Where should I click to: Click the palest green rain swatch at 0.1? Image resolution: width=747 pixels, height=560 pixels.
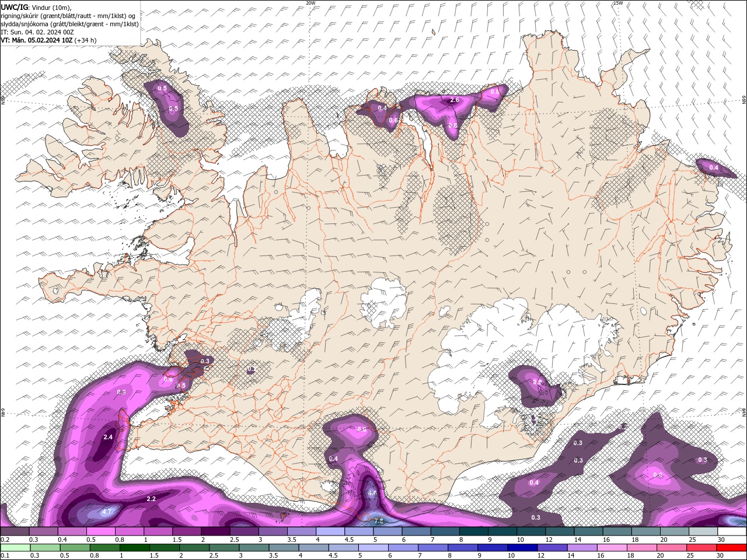click(15, 548)
